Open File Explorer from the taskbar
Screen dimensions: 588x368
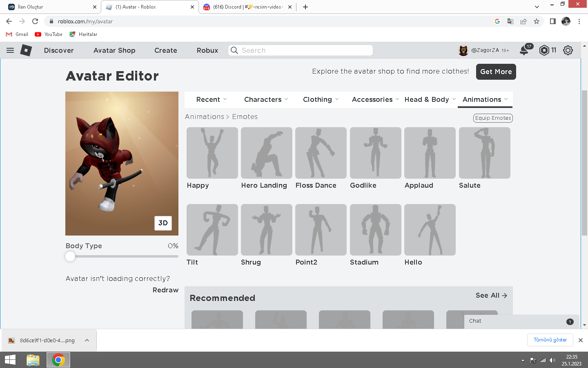pyautogui.click(x=33, y=360)
